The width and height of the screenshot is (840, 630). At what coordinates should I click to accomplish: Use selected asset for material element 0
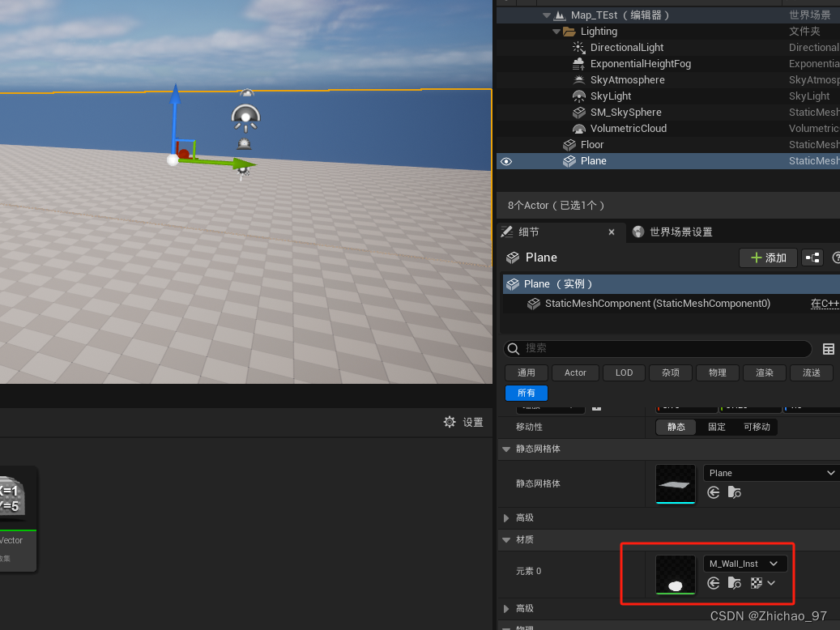713,583
